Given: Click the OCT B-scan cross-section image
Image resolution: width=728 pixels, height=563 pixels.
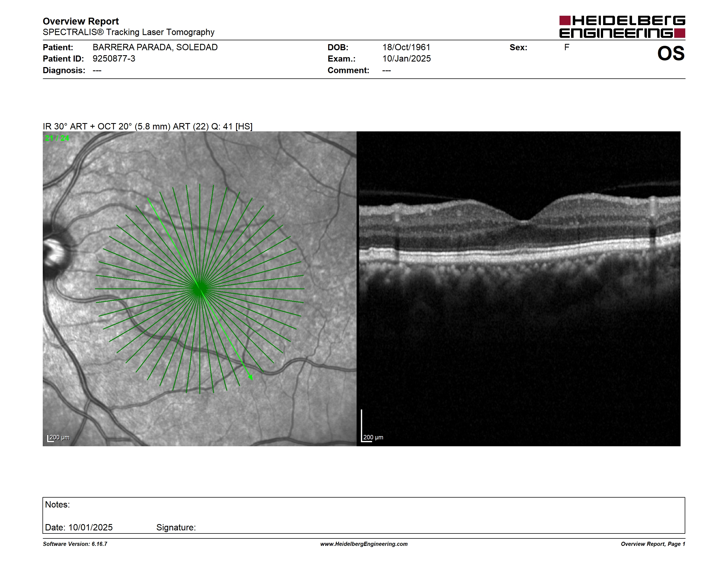Looking at the screenshot, I should pos(519,288).
